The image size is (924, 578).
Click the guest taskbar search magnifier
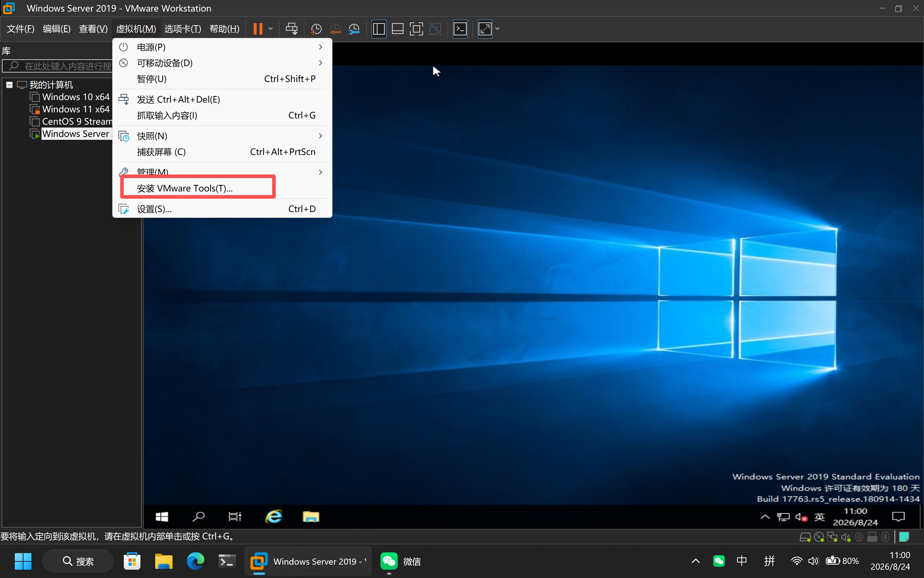point(198,517)
